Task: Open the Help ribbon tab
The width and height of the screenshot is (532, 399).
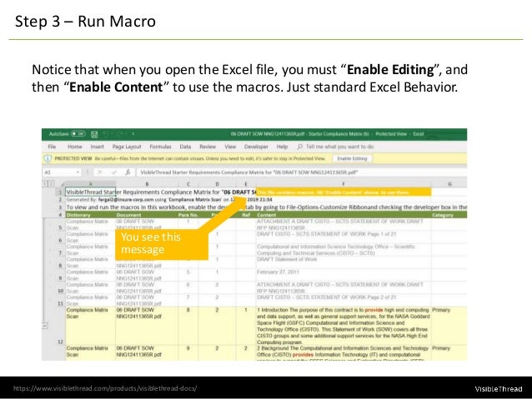Action: pos(282,147)
